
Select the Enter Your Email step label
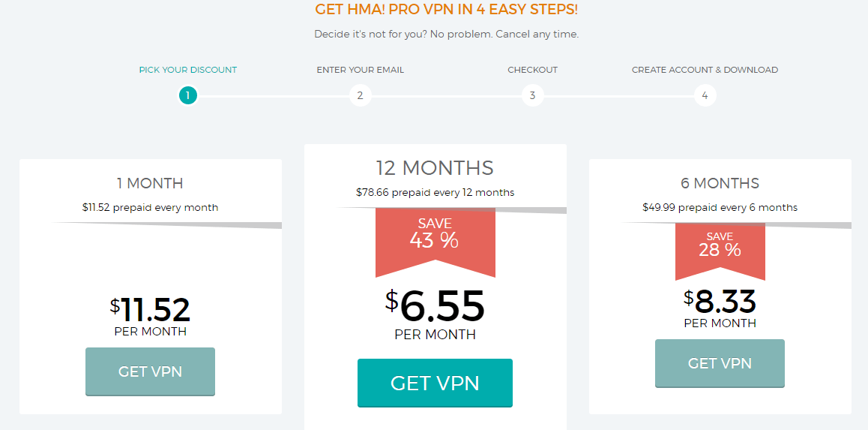pyautogui.click(x=361, y=70)
